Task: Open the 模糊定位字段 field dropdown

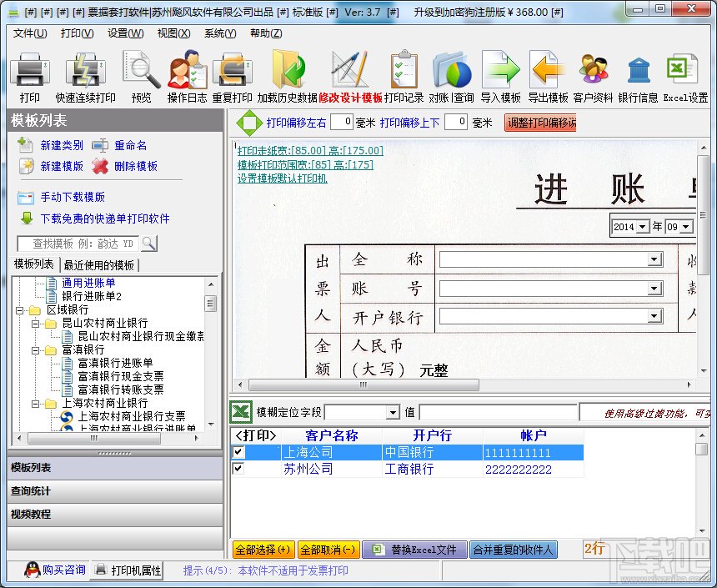Action: (393, 413)
